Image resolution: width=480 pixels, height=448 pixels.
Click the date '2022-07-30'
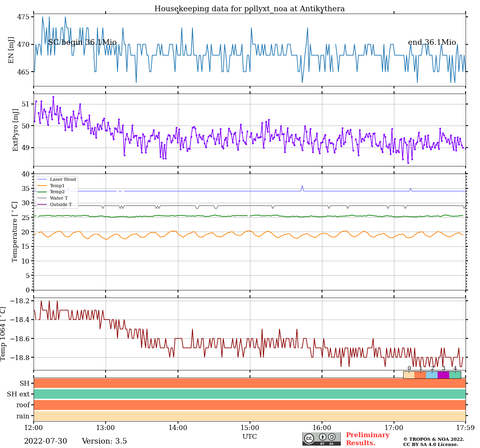46,441
